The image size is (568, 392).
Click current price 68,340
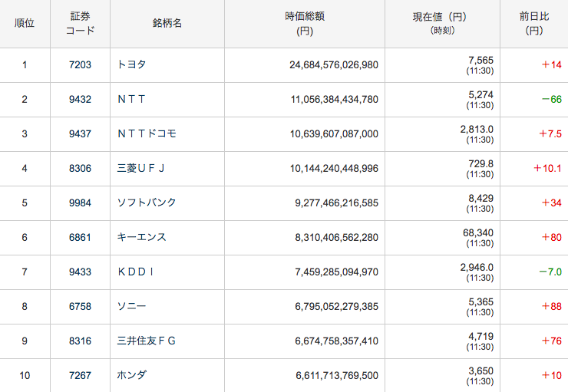click(478, 232)
